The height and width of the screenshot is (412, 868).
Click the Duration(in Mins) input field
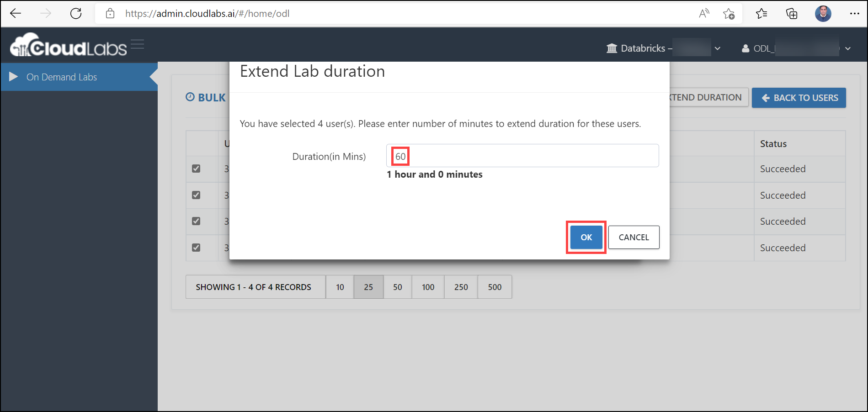click(x=522, y=156)
